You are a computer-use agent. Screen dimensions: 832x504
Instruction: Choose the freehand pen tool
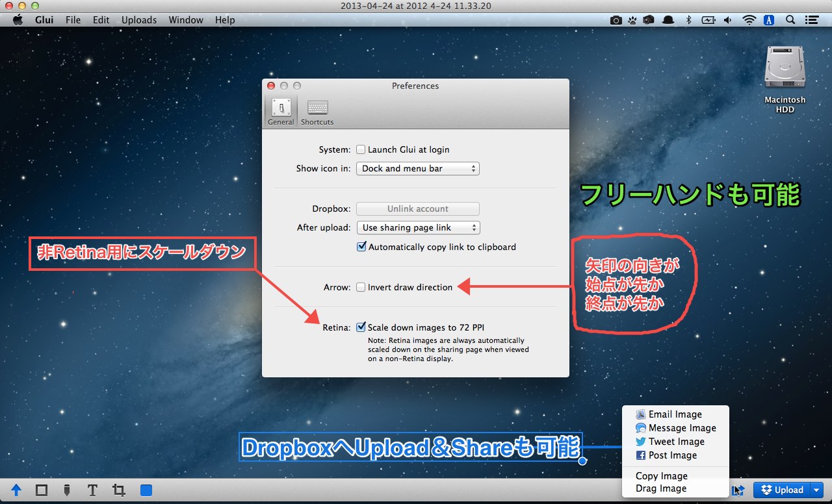click(67, 490)
